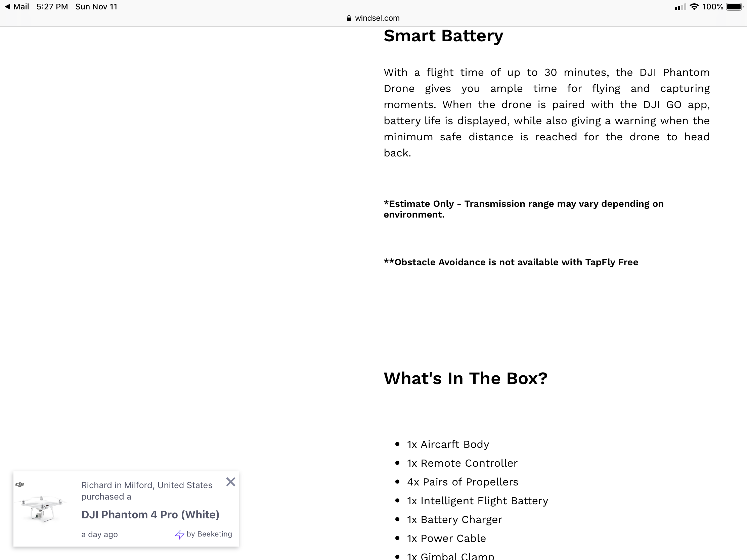This screenshot has height=560, width=747.
Task: Tap the '*Estimate Only' transmission range note
Action: [523, 209]
